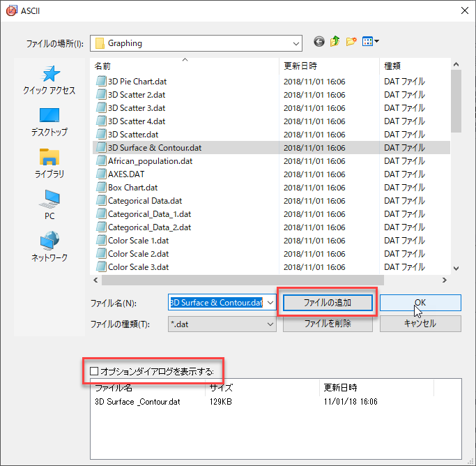
Task: Sort by 更新日時 column header
Action: 329,66
